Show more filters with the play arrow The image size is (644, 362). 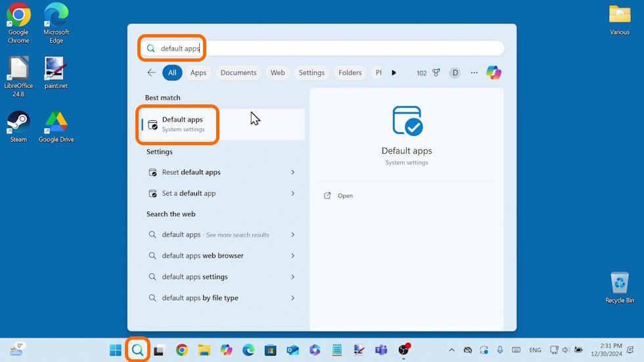pyautogui.click(x=394, y=73)
